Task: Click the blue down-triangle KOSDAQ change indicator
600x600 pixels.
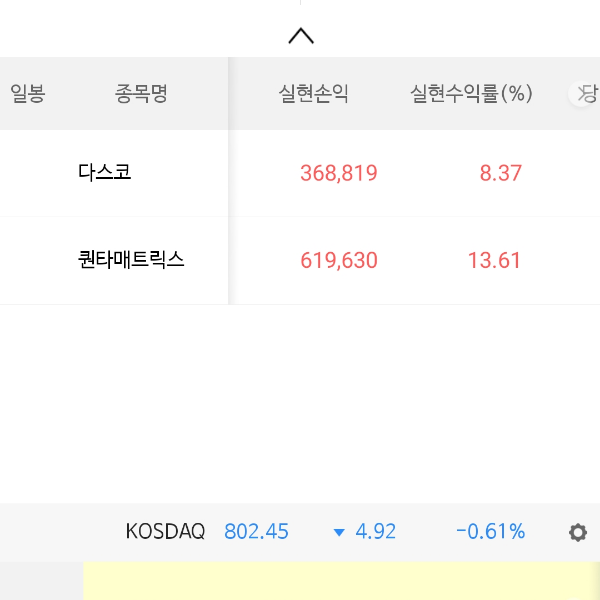Action: pos(339,532)
